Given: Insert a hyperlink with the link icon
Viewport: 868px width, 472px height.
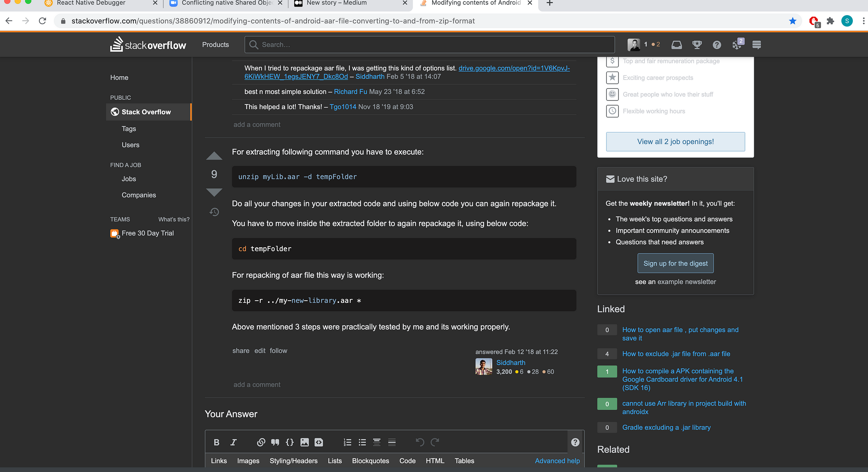Looking at the screenshot, I should [261, 442].
